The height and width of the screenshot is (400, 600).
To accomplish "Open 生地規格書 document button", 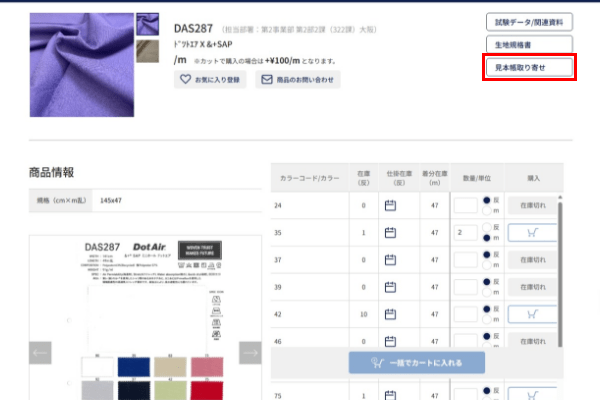I will tap(528, 45).
